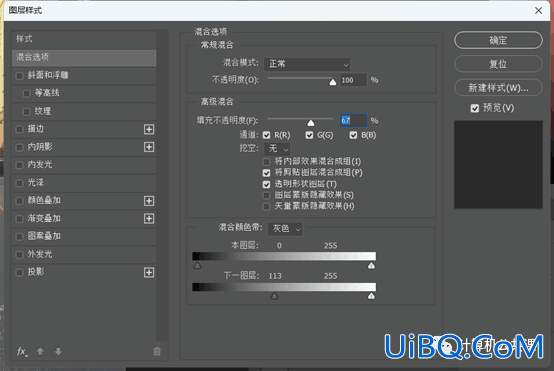This screenshot has height=371, width=554.
Task: Enable 投影 checkbox
Action: click(19, 272)
